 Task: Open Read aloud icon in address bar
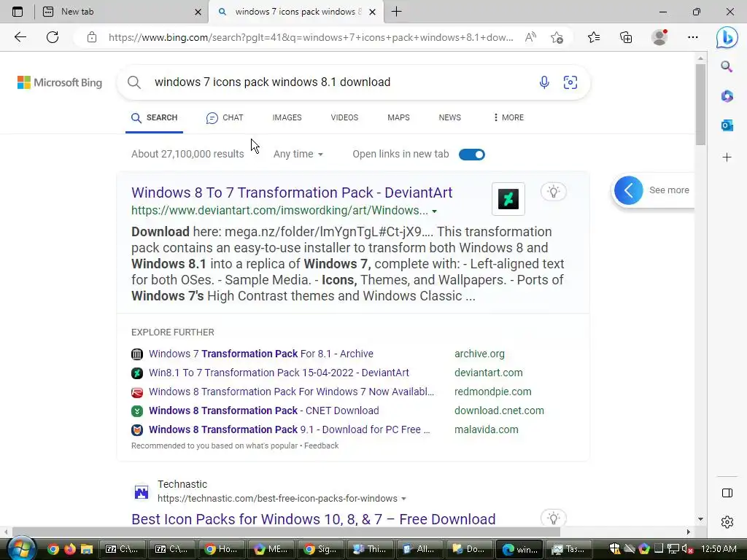pos(530,37)
